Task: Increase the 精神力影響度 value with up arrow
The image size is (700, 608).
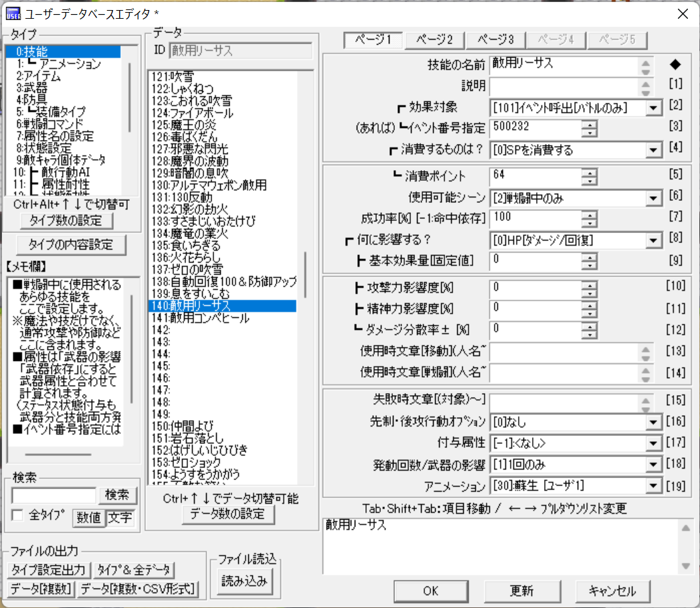Action: [x=590, y=305]
